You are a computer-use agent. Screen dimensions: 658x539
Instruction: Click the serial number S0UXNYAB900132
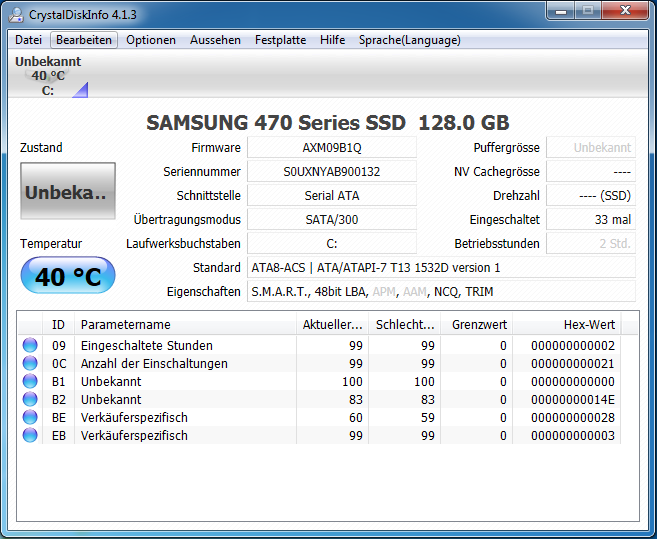(332, 172)
